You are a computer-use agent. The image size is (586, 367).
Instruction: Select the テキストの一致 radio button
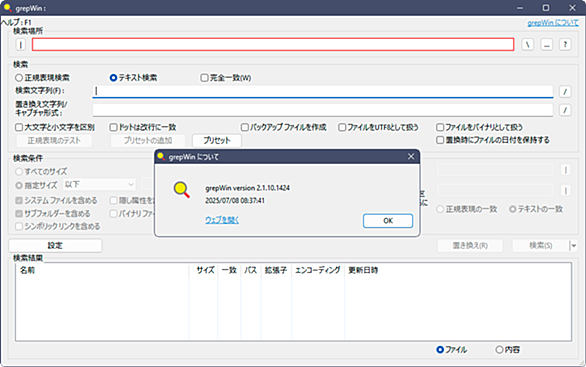tap(536, 209)
